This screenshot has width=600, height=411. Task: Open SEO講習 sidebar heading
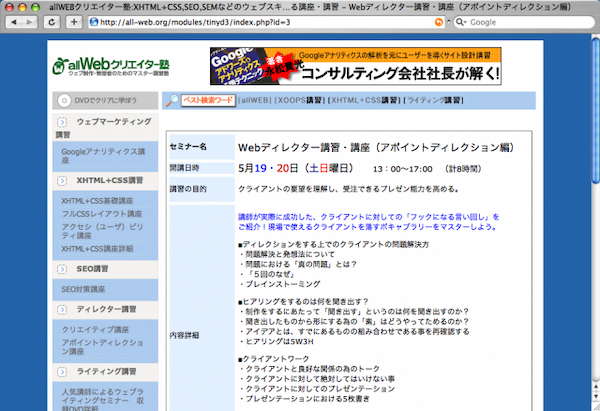pyautogui.click(x=92, y=269)
